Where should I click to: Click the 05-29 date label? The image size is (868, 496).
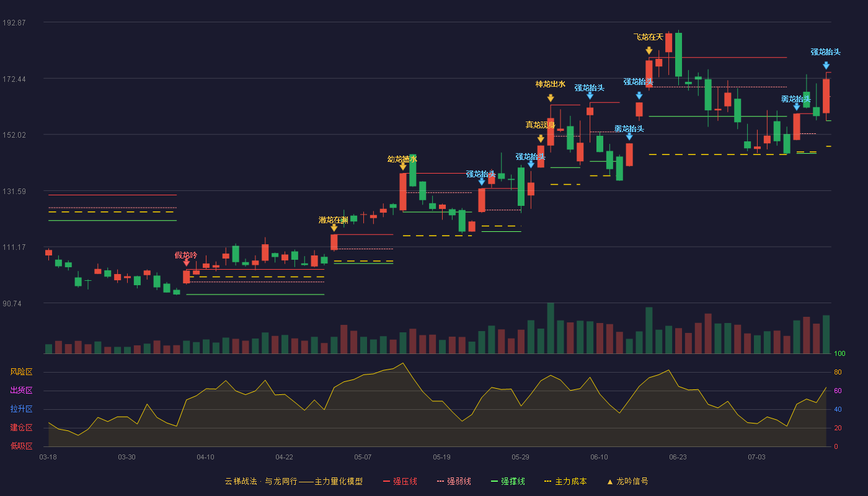pyautogui.click(x=520, y=457)
